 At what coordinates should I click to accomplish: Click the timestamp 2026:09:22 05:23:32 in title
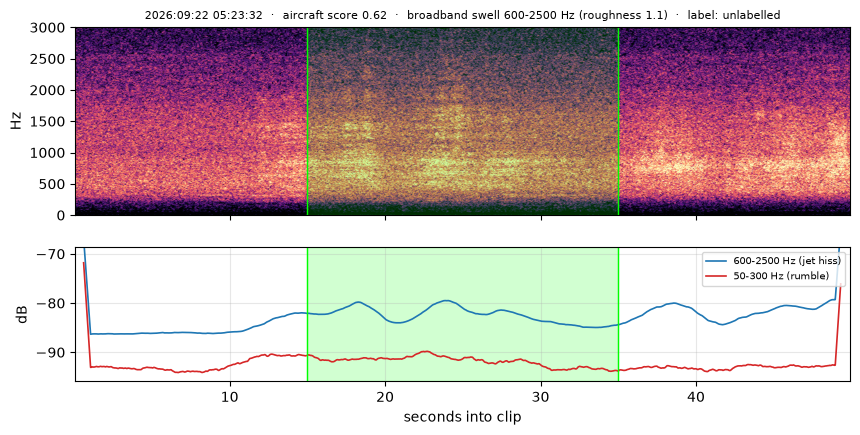click(203, 15)
